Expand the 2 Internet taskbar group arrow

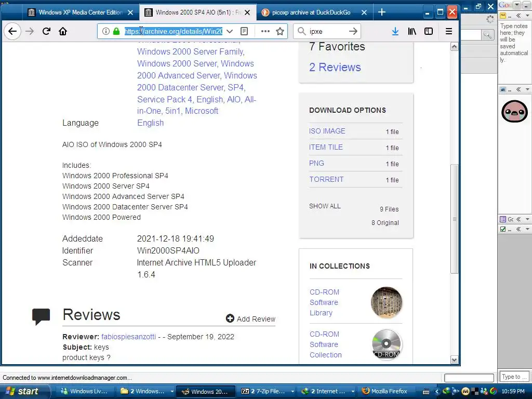[x=353, y=391]
